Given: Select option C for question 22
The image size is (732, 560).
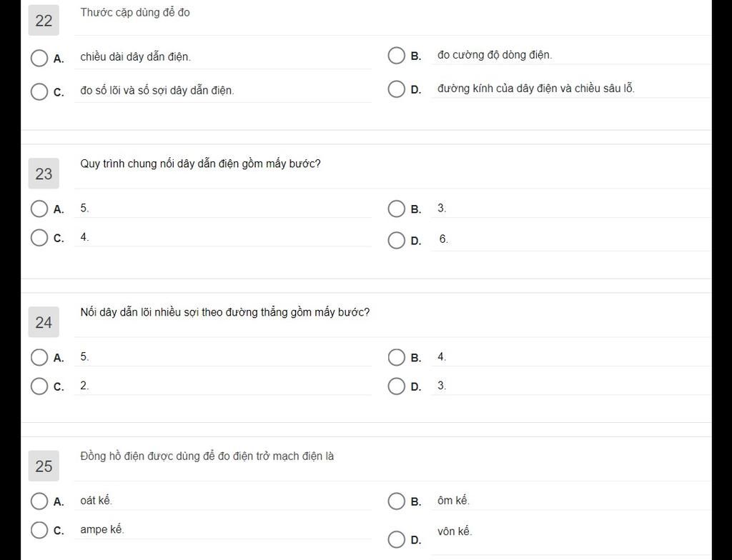Looking at the screenshot, I should coord(39,91).
